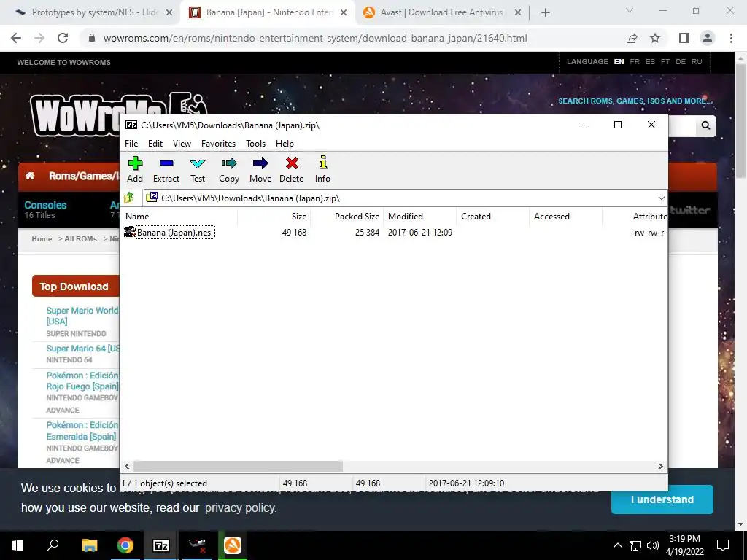Click the Chrome address bar URL
Screen dimensions: 747x560
pyautogui.click(x=315, y=38)
